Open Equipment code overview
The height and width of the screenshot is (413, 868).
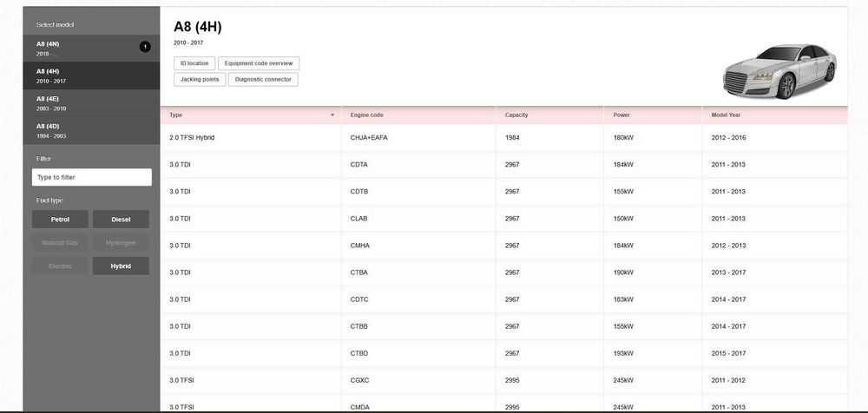tap(259, 63)
